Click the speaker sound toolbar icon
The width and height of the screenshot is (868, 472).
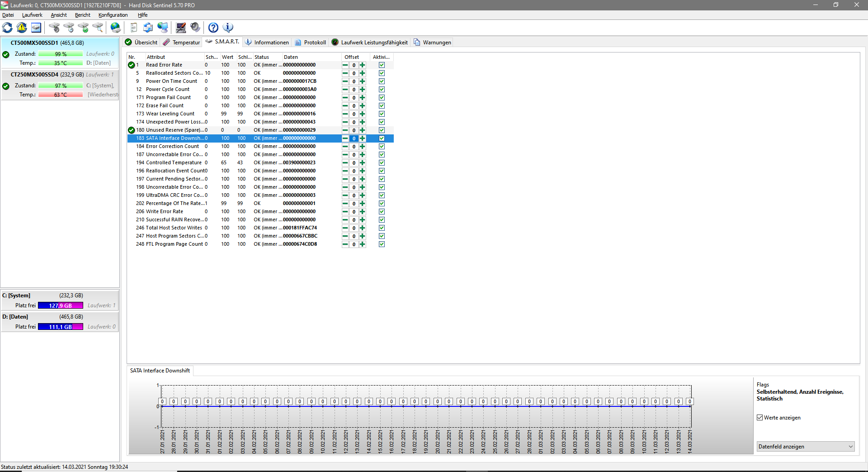coord(195,28)
